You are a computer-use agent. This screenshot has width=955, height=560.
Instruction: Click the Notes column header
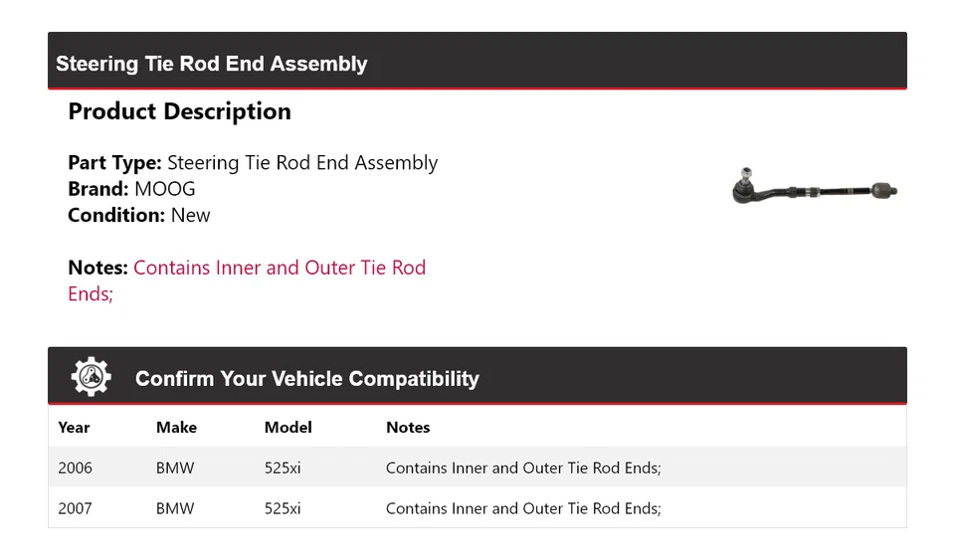pos(408,428)
